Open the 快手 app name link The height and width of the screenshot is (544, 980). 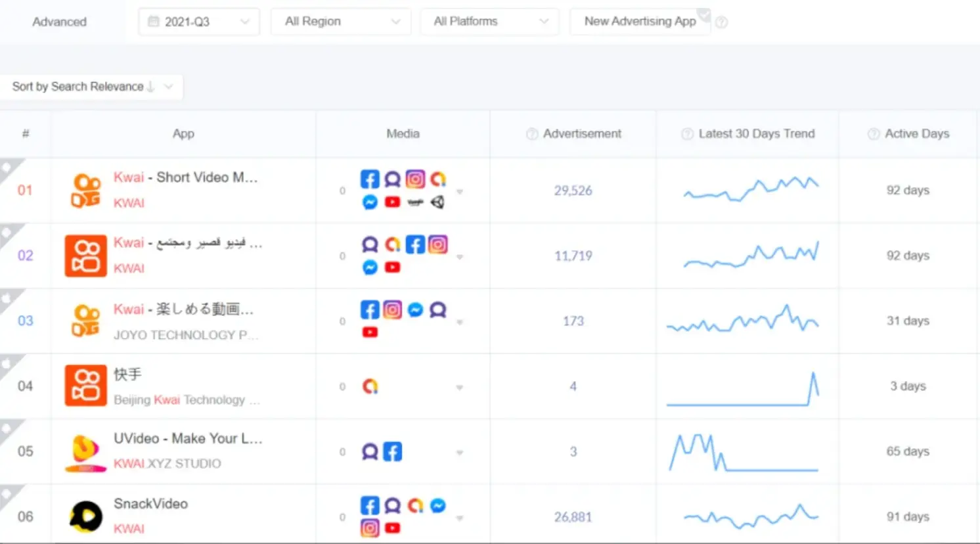[x=127, y=374]
